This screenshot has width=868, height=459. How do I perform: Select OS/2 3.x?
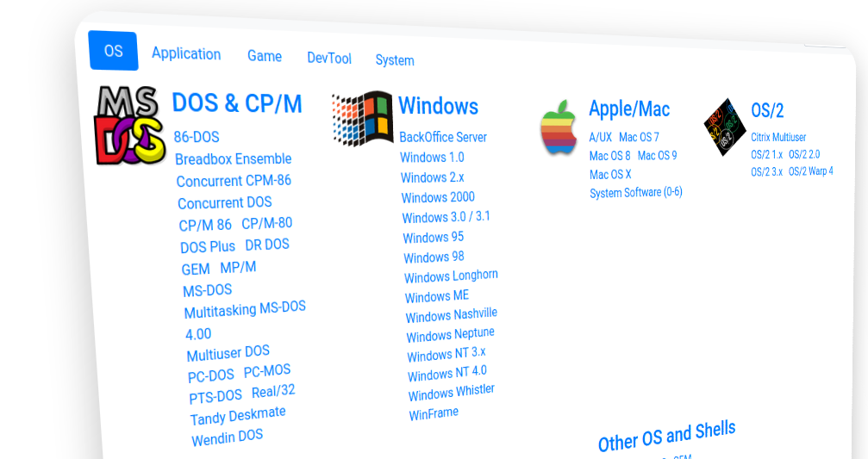pyautogui.click(x=766, y=172)
